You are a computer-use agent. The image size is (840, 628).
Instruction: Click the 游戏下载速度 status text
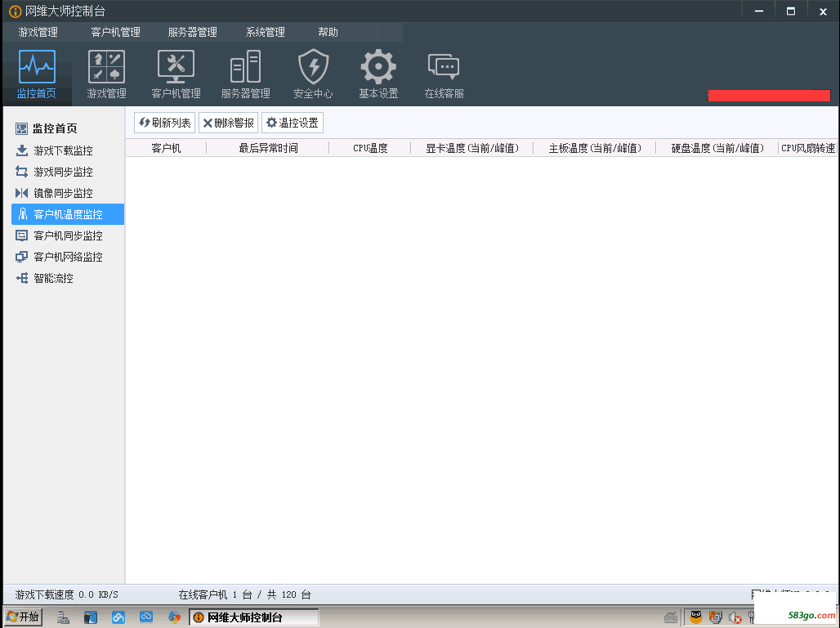pos(66,594)
